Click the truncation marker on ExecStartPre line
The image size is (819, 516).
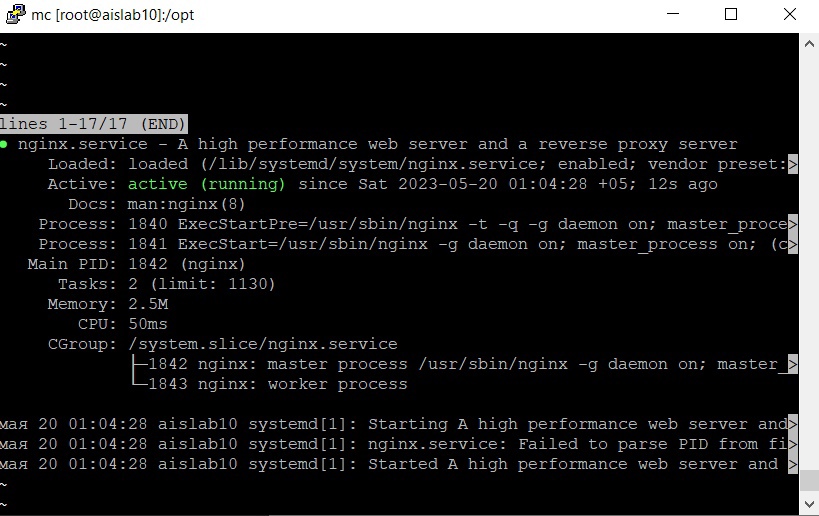793,225
